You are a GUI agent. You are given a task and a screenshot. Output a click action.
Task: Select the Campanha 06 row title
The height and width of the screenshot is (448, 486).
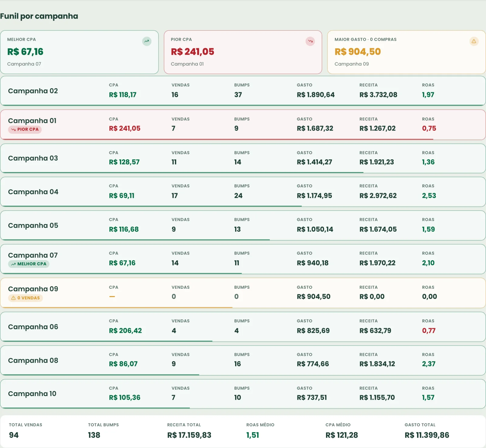33,327
